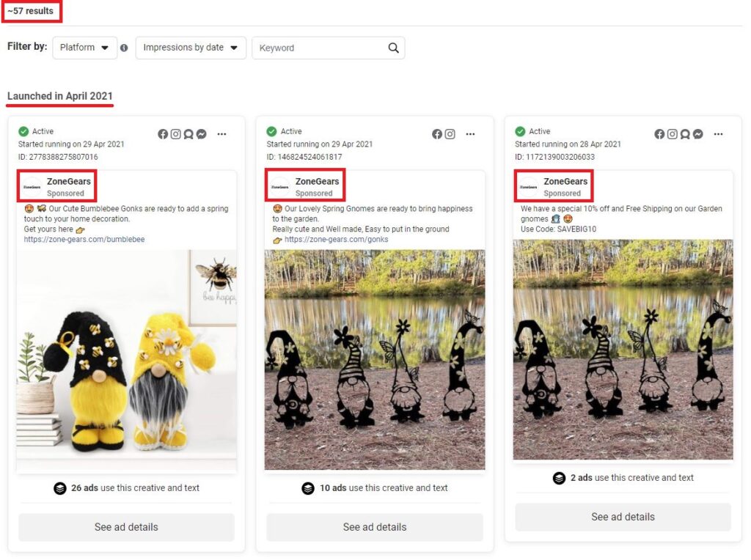Open three-dot menu on third ad card
The image size is (751, 560).
(718, 134)
